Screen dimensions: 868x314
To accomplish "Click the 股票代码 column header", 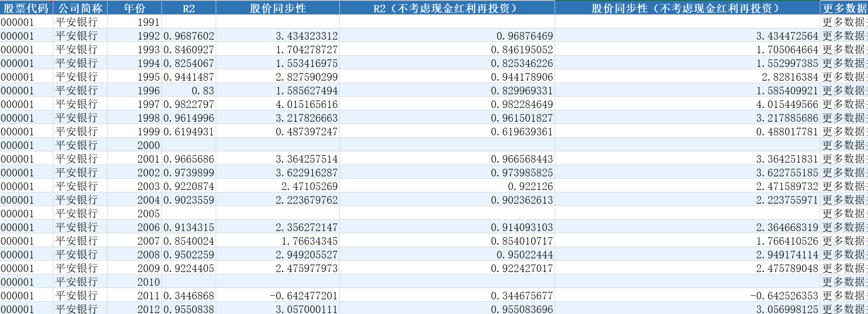I will click(x=26, y=8).
